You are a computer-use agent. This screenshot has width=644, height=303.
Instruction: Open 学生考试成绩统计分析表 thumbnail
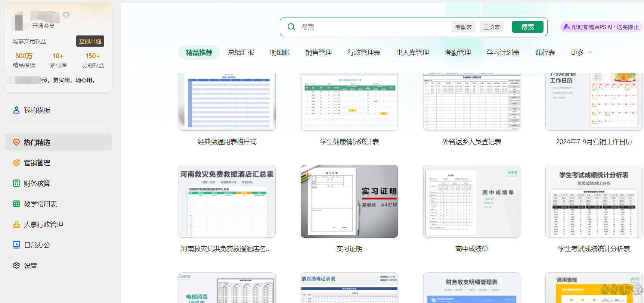point(594,202)
